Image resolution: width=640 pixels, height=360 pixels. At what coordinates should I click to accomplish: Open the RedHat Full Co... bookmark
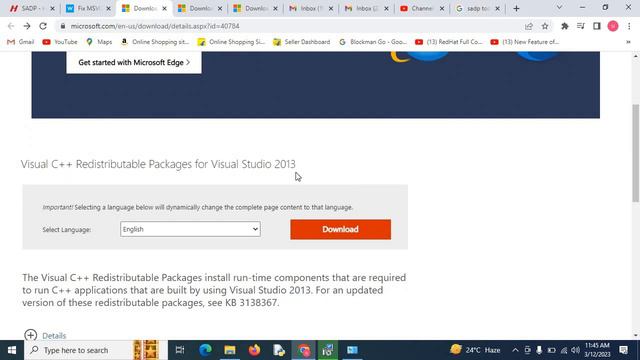click(449, 42)
